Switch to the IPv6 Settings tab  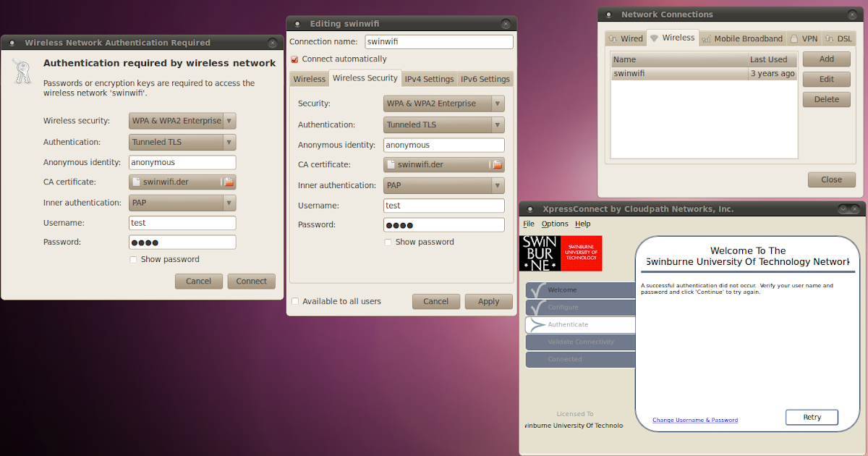485,79
